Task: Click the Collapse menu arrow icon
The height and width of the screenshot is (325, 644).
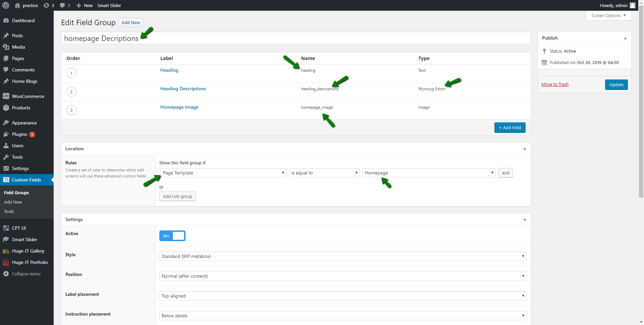Action: [6, 274]
